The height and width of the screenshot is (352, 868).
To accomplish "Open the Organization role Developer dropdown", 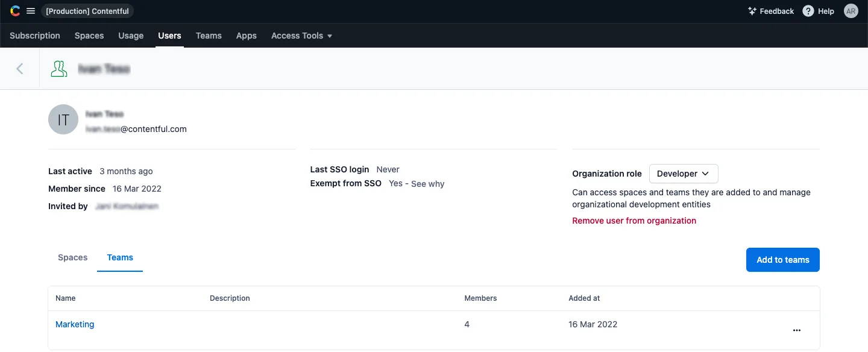I will point(684,174).
